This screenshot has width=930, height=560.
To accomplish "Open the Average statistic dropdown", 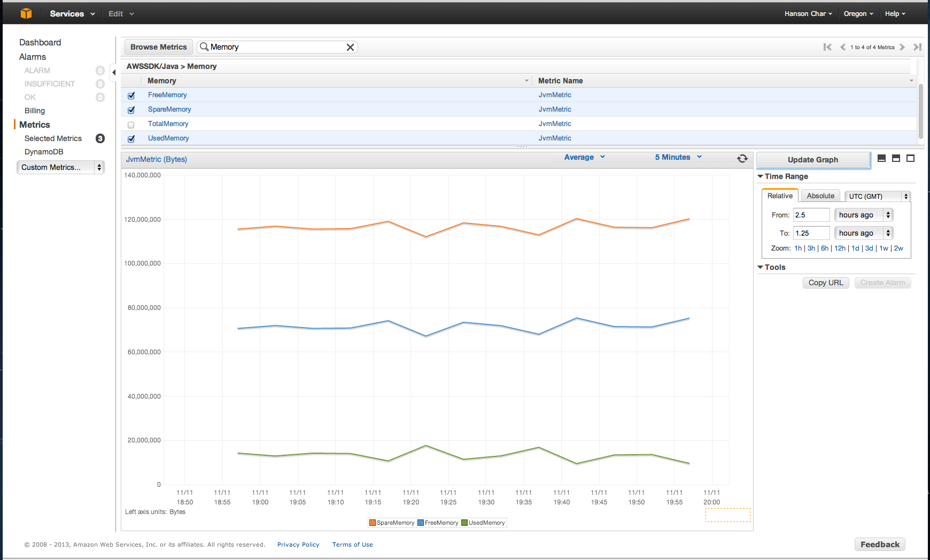I will tap(584, 157).
